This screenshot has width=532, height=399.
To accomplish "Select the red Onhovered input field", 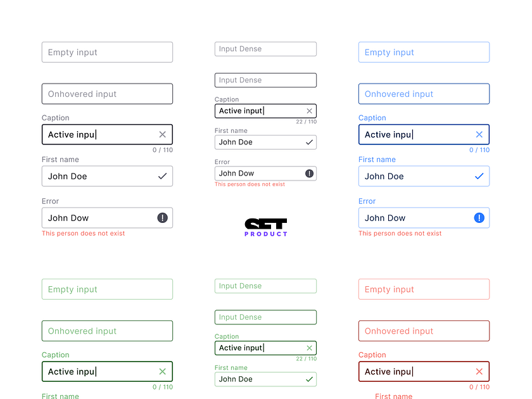I will (424, 331).
